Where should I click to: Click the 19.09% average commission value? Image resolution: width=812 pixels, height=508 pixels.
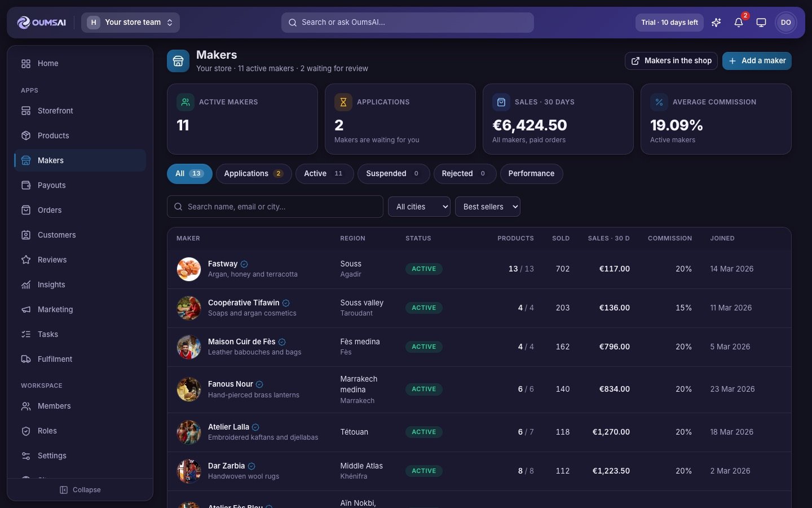[677, 125]
